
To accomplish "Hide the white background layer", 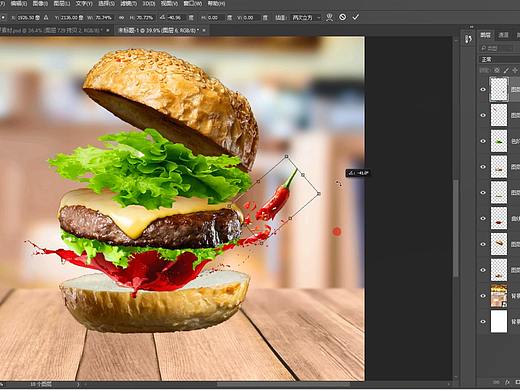I will click(x=483, y=321).
